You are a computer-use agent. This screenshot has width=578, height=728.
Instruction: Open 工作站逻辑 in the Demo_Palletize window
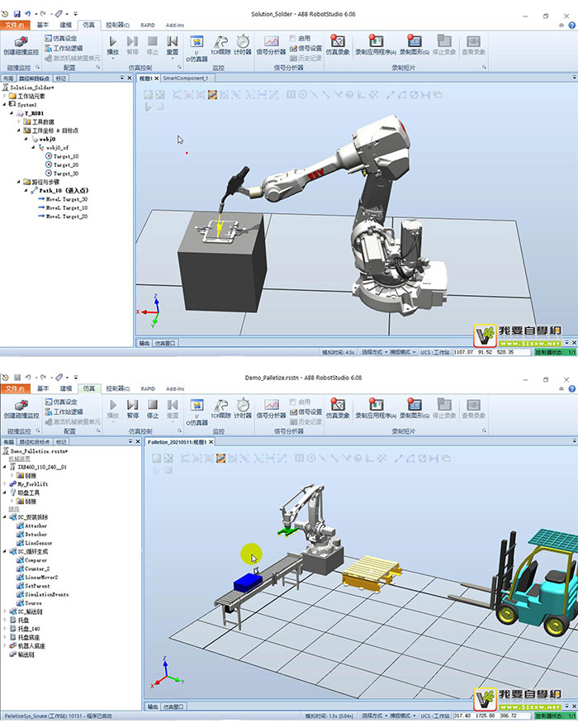pos(64,412)
